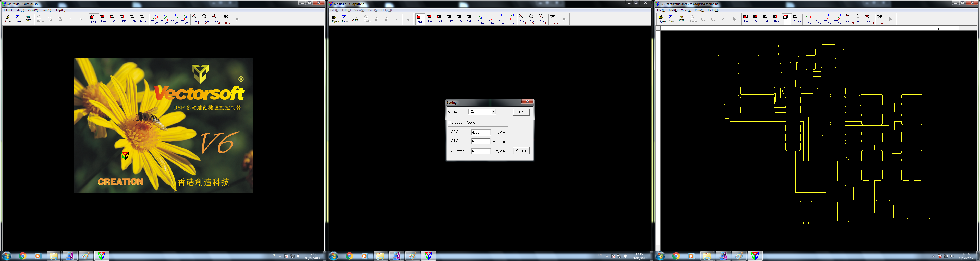Switch to SW ISO view, lcd fablab.nc window

(x=808, y=19)
